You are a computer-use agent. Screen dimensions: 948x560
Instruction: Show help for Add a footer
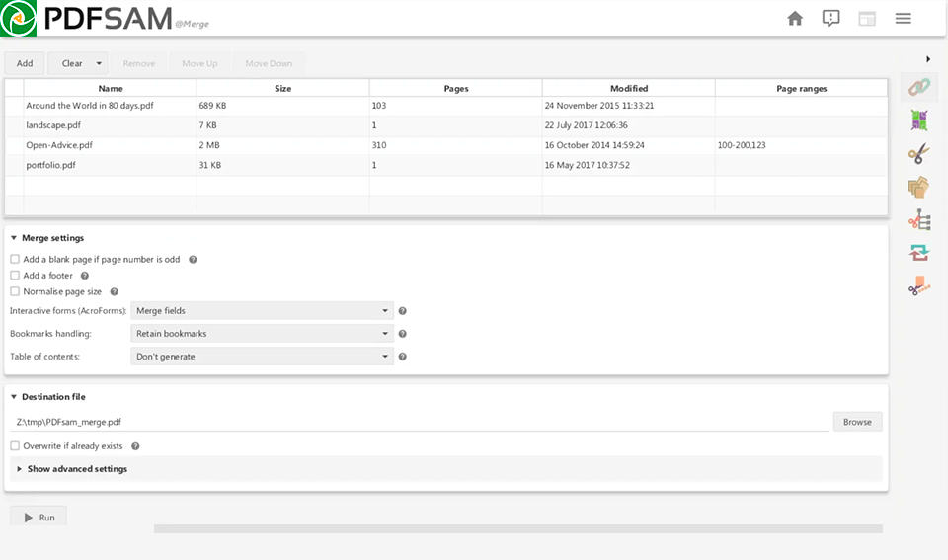click(x=85, y=276)
